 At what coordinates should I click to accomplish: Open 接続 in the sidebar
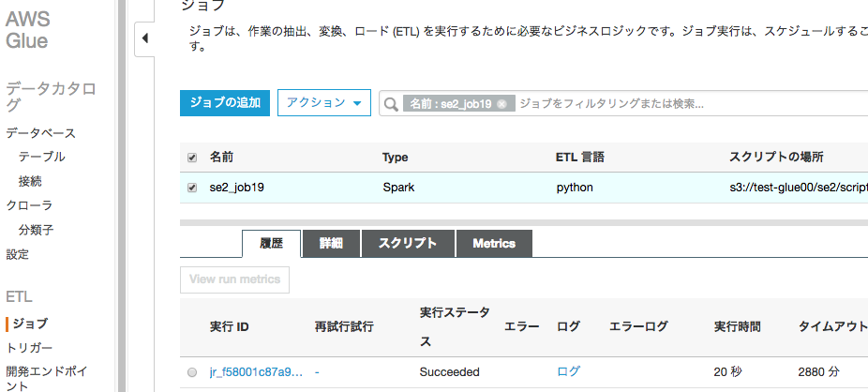(x=30, y=182)
